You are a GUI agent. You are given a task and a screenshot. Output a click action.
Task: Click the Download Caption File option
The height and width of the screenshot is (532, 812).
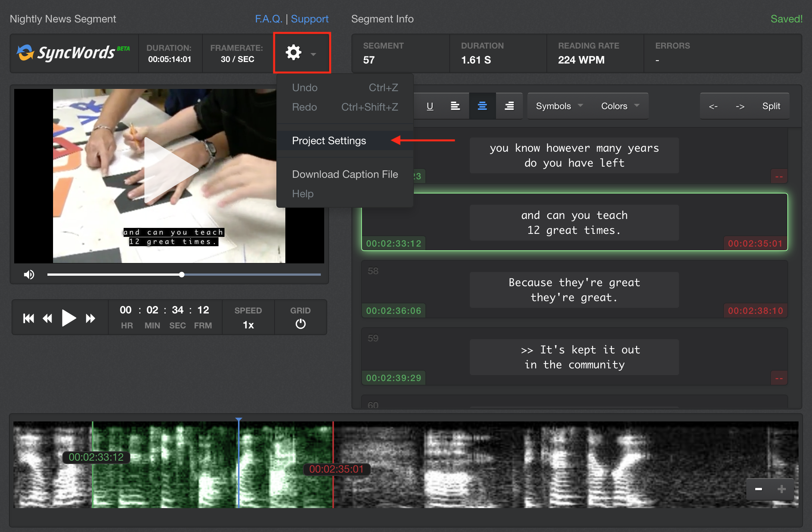click(x=344, y=174)
